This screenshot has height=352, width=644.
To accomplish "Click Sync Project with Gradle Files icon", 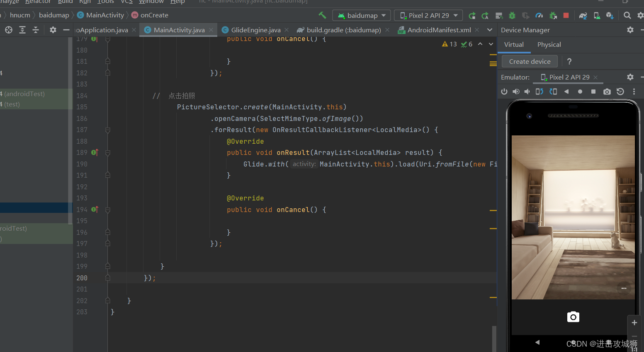I will click(x=583, y=15).
